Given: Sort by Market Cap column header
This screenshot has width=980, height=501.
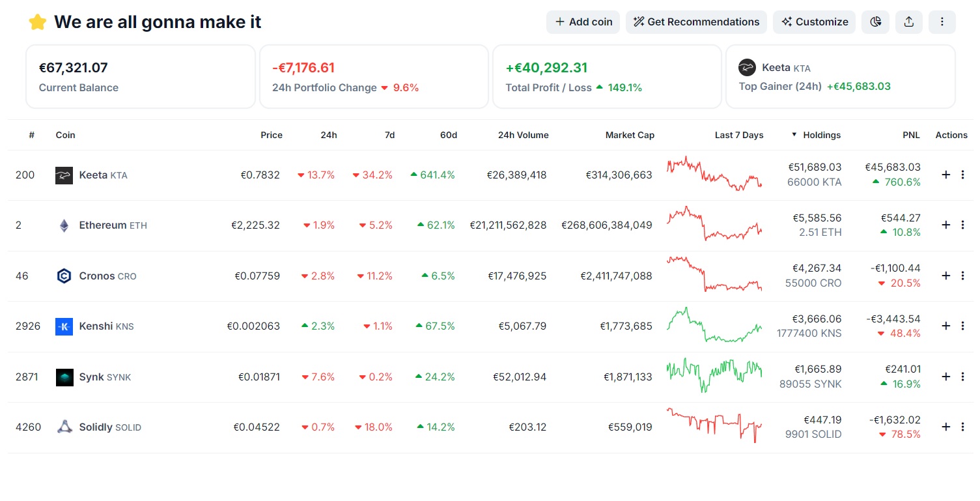Looking at the screenshot, I should click(x=630, y=135).
